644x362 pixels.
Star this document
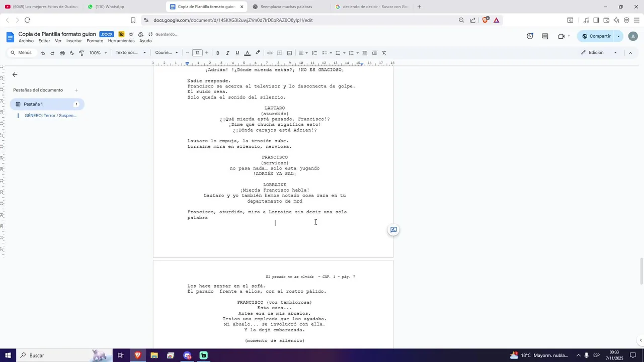tap(131, 34)
